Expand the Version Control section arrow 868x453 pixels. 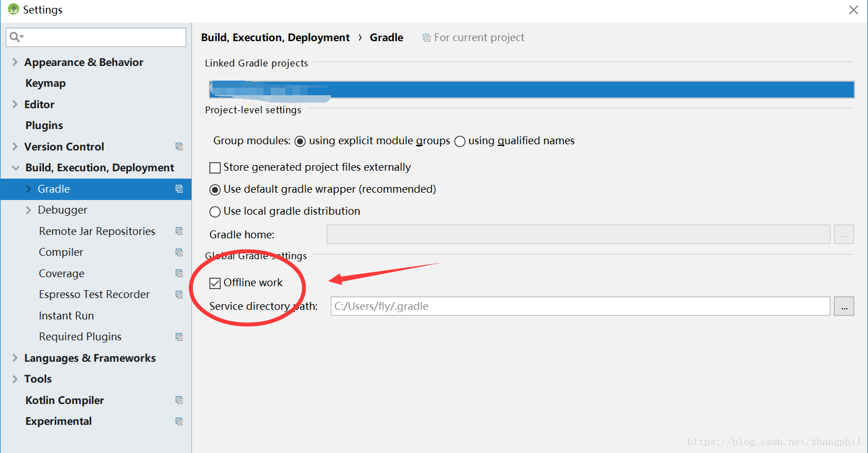tap(15, 146)
